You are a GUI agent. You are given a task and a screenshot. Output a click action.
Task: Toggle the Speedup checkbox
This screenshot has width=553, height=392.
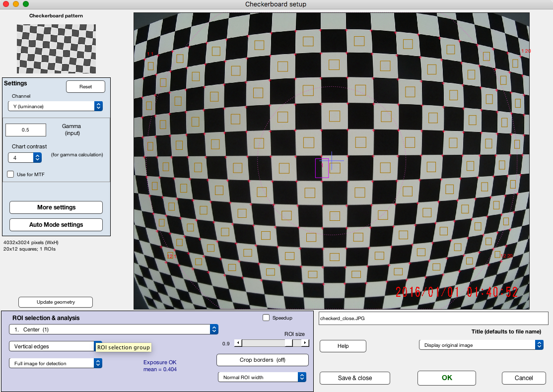point(266,318)
